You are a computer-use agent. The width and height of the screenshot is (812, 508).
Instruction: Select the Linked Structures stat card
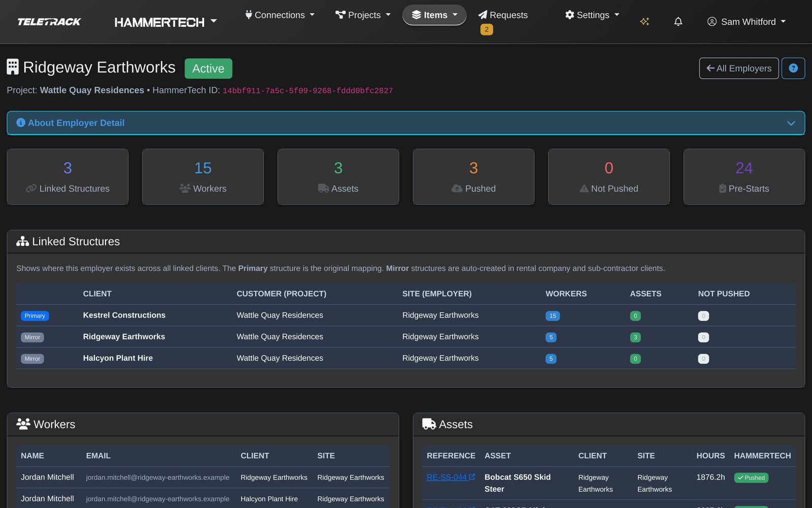pos(67,177)
